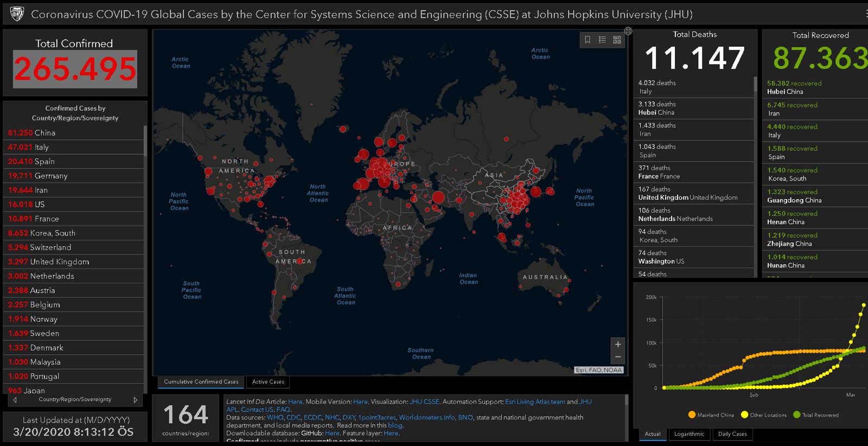Open Esri Living Atlas team link
This screenshot has width=868, height=446.
pos(535,402)
